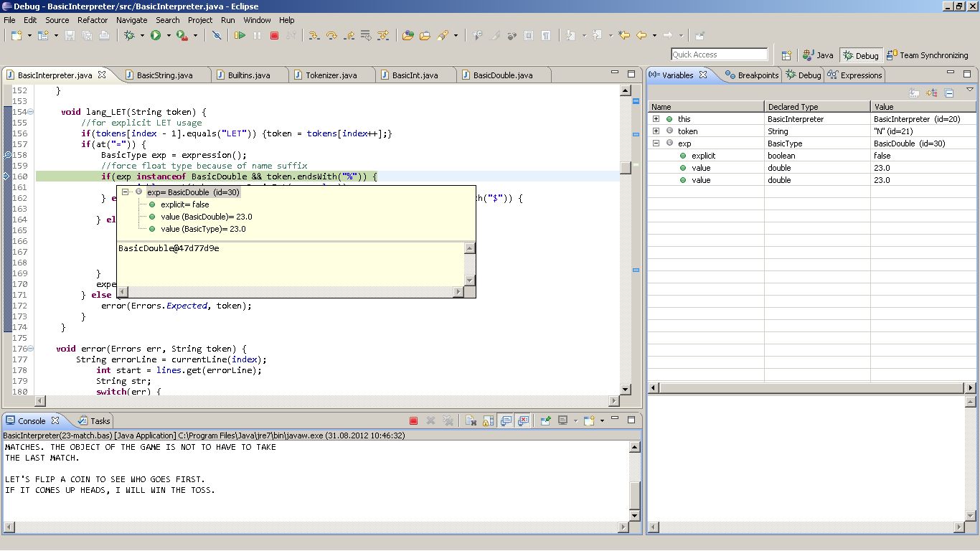The height and width of the screenshot is (551, 980).
Task: Click the editor vertical scrollbar thumb
Action: coord(626,168)
